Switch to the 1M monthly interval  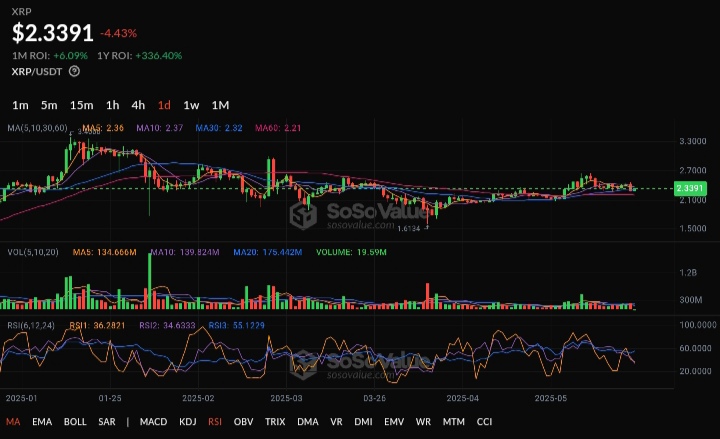[220, 105]
